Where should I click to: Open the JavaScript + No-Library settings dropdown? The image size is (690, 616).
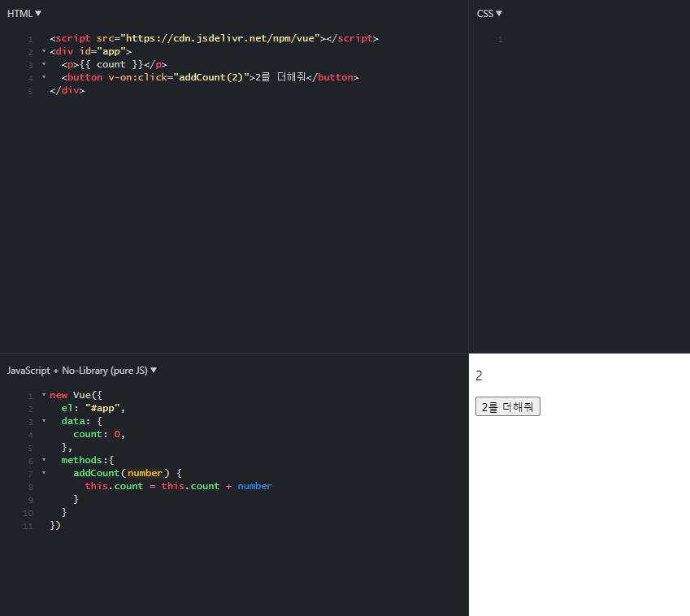[82, 371]
